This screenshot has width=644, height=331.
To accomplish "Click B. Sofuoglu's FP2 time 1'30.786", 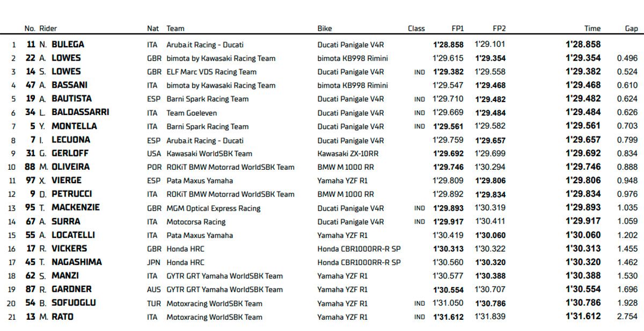I will 491,303.
